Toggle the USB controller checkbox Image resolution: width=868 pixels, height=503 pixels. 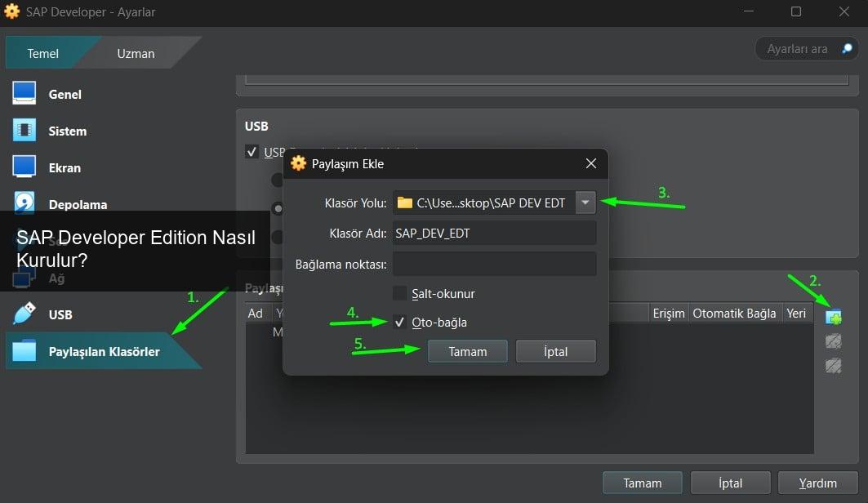[x=252, y=152]
